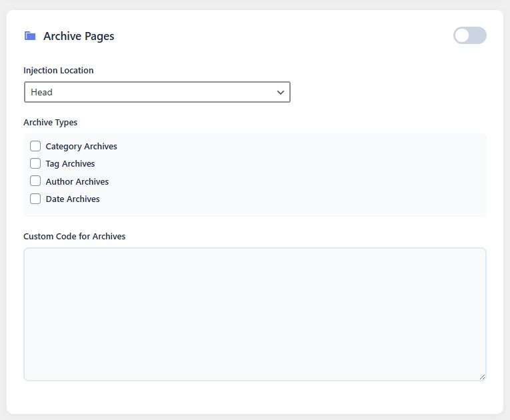This screenshot has height=420, width=510.
Task: Click the Author Archives label text
Action: tap(77, 181)
